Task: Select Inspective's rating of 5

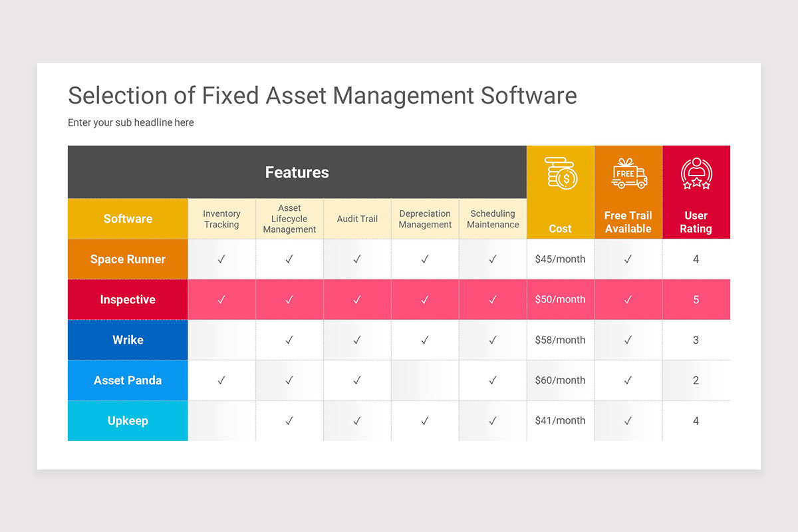Action: (x=696, y=299)
